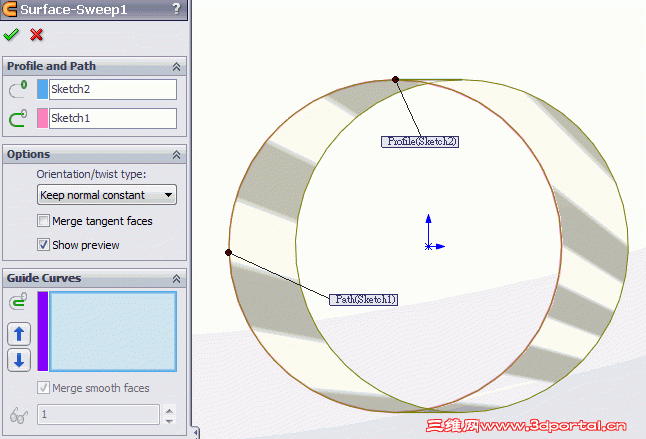This screenshot has width=646, height=439.
Task: Open help via the question mark icon
Action: [x=176, y=8]
